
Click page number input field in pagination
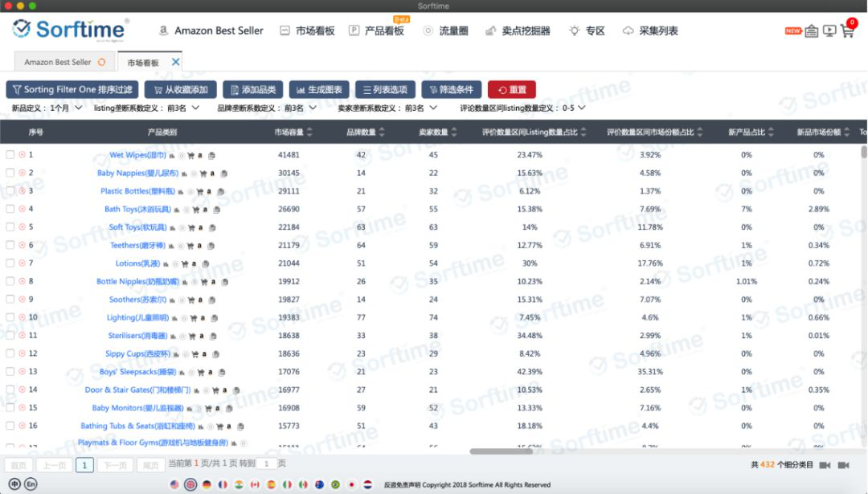pos(267,464)
